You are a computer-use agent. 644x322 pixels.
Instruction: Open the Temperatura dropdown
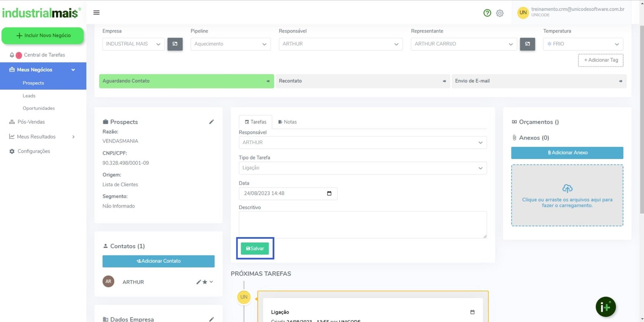[x=583, y=44]
